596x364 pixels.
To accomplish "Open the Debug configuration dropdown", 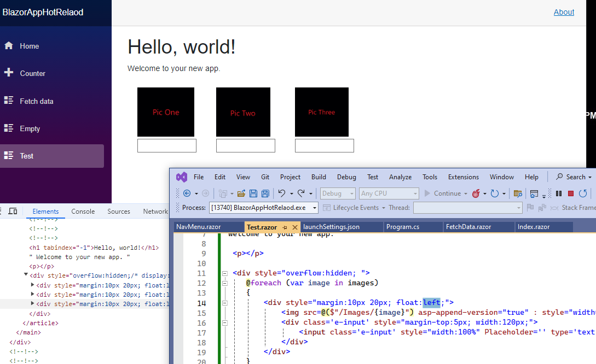I will pos(337,193).
